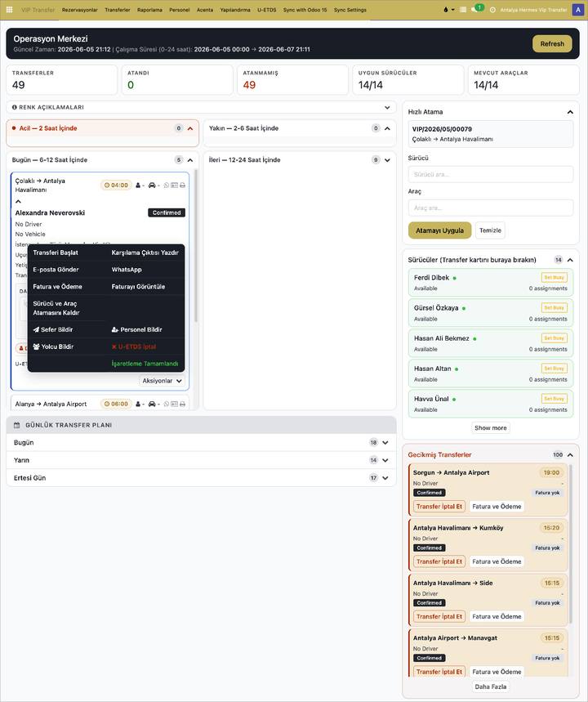Click Fatura ve Ödeme for Antalya Havalimanı → Kumköy

497,561
